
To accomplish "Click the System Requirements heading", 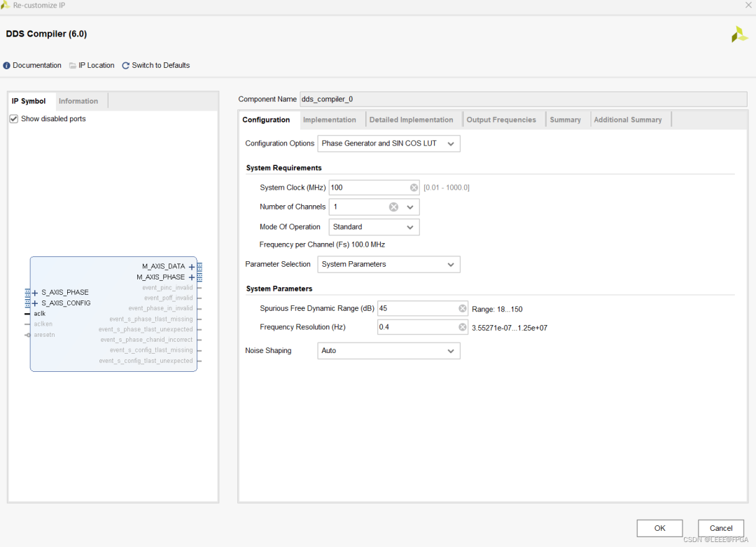I will [x=284, y=168].
